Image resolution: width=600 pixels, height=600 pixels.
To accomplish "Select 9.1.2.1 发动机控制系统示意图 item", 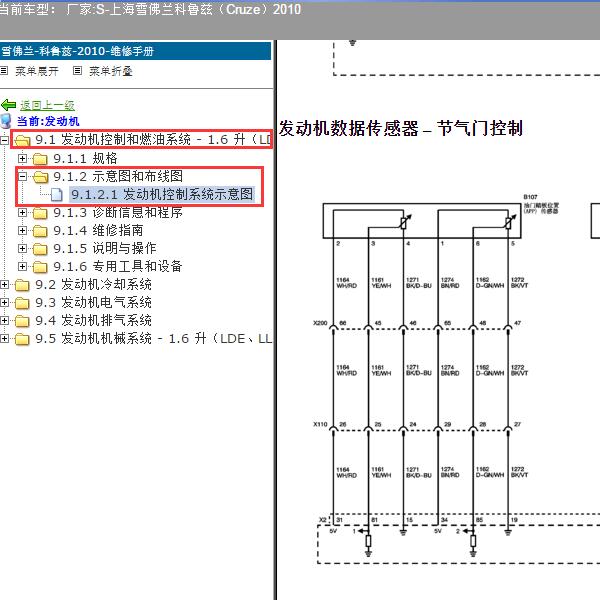I will pyautogui.click(x=162, y=195).
